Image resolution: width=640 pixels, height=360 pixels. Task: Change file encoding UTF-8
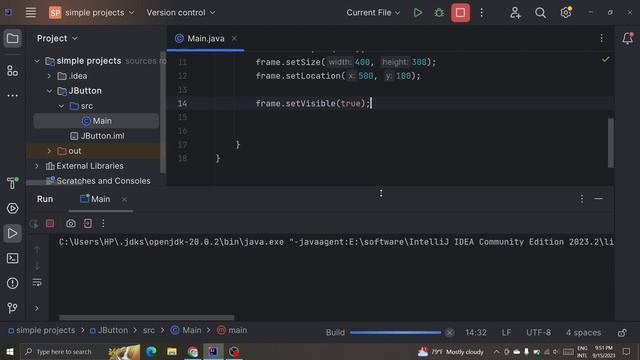pyautogui.click(x=538, y=333)
